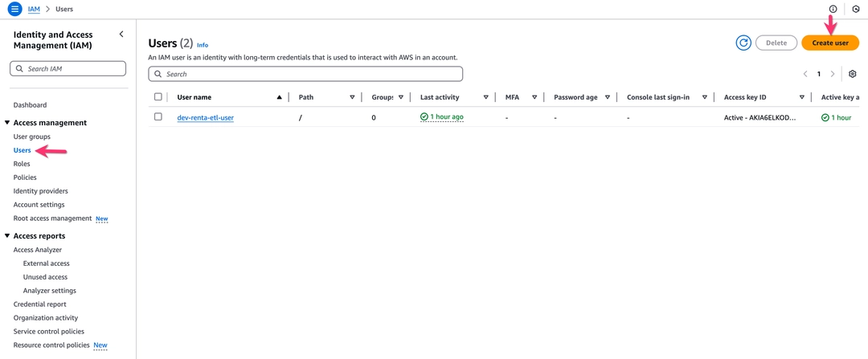Image resolution: width=868 pixels, height=359 pixels.
Task: Select Policies in the sidebar
Action: tap(25, 177)
